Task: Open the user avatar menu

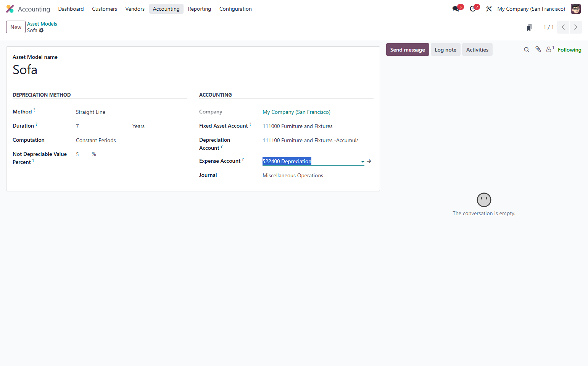Action: tap(575, 9)
